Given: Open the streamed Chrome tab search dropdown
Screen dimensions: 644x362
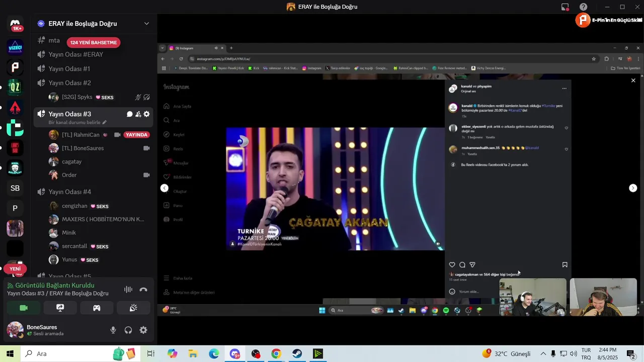Looking at the screenshot, I should [163, 48].
